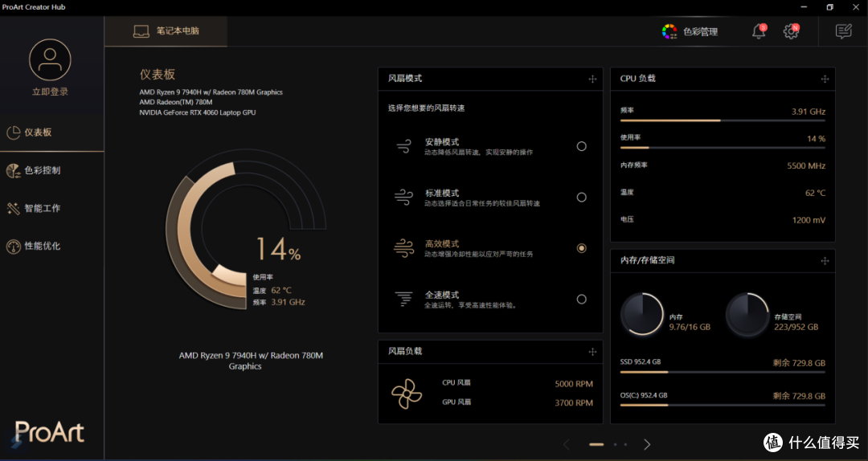
Task: Open 仪表板 in the sidebar
Action: click(52, 133)
